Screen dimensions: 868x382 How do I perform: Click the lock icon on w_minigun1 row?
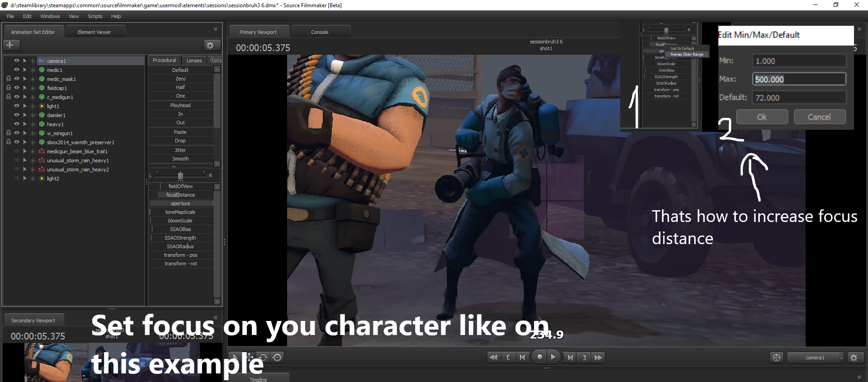click(x=8, y=133)
